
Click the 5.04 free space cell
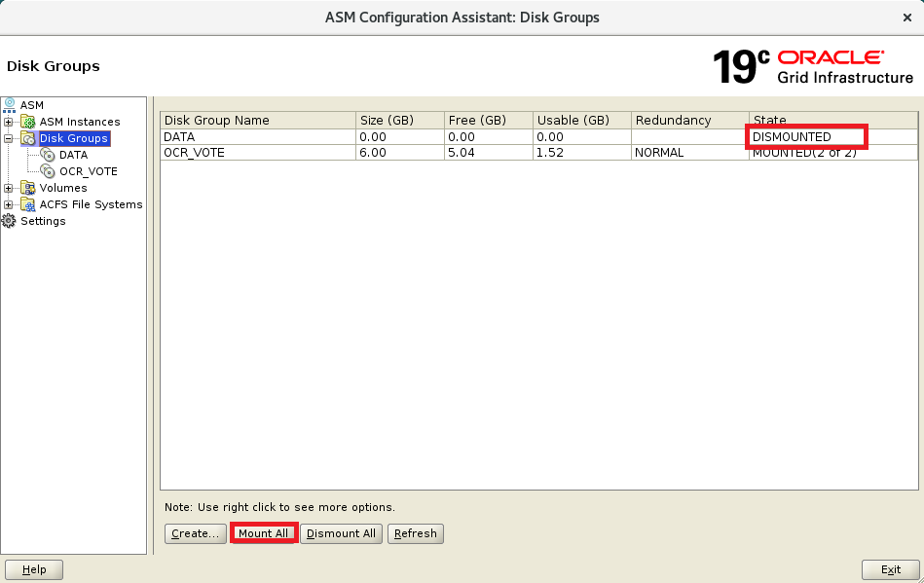489,153
